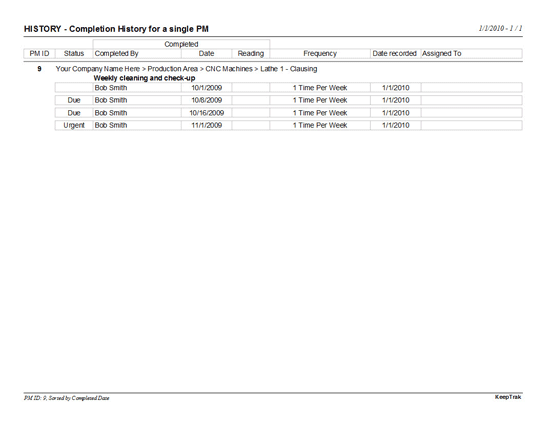The height and width of the screenshot is (424, 550).
Task: Click the 'KeepTrak' footer label
Action: (x=508, y=397)
